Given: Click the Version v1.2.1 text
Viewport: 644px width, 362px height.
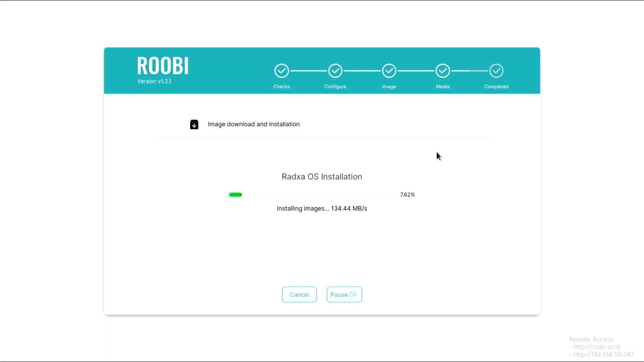Looking at the screenshot, I should (154, 81).
